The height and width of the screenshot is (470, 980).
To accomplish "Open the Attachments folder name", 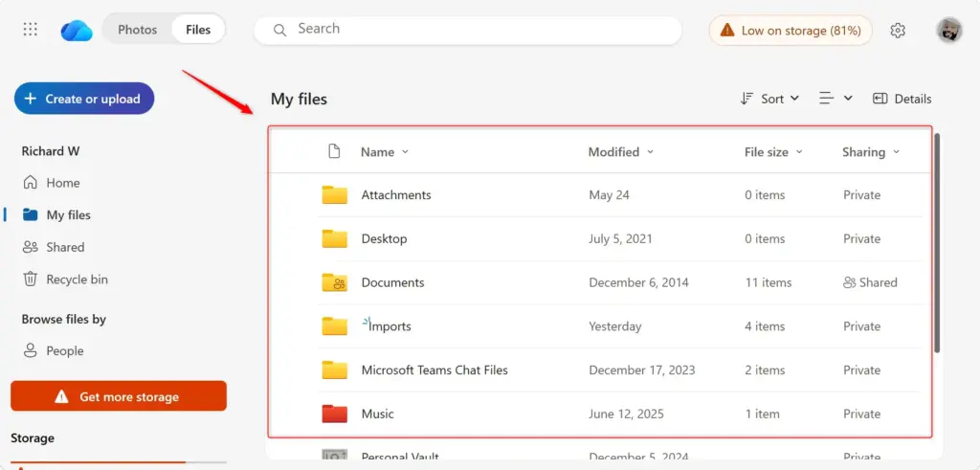I will pos(396,195).
